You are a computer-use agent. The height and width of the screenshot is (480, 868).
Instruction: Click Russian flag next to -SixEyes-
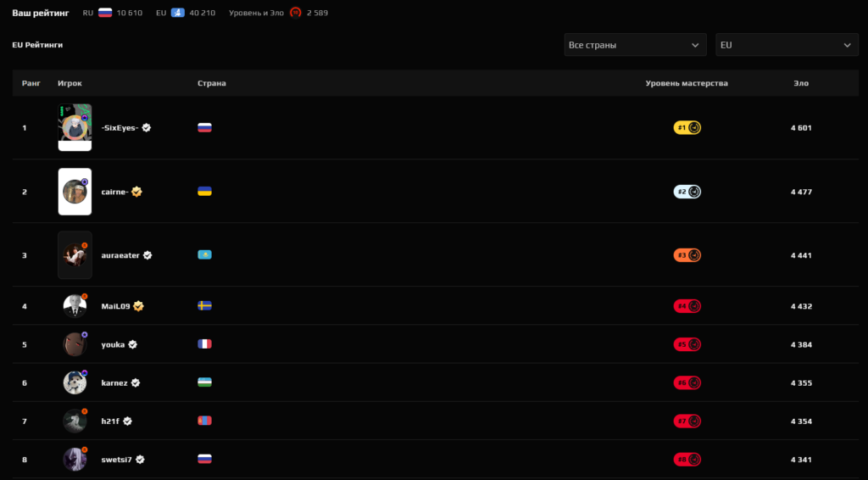pyautogui.click(x=204, y=128)
